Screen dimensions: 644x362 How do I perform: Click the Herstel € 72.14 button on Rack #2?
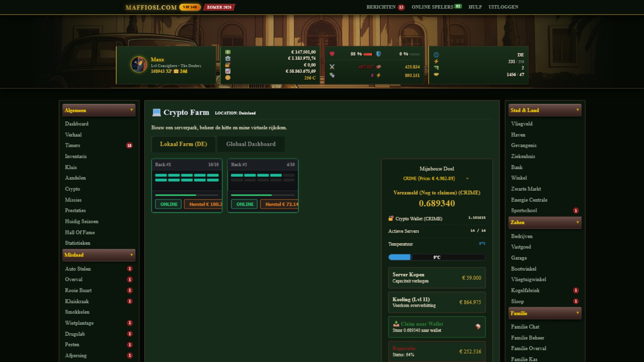click(x=279, y=204)
